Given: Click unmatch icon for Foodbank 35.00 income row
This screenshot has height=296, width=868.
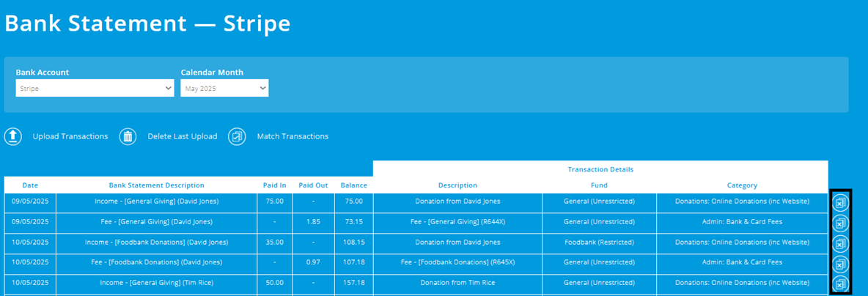Looking at the screenshot, I should 840,243.
